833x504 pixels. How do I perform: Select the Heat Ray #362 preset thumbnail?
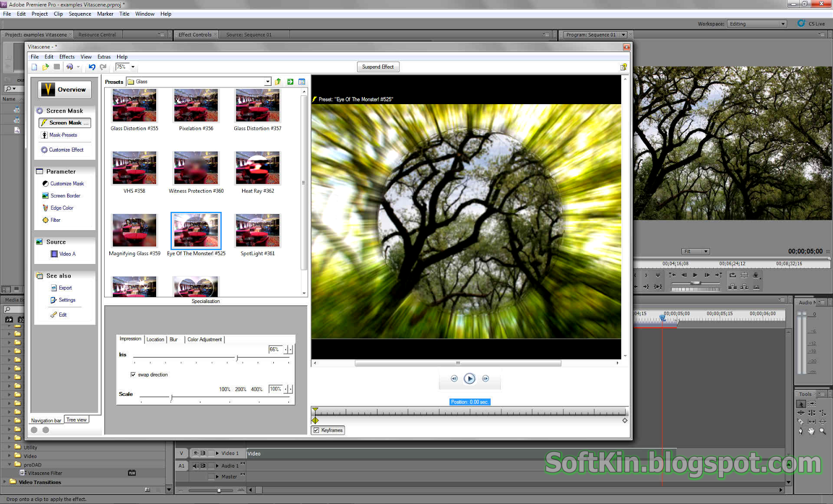pyautogui.click(x=258, y=168)
